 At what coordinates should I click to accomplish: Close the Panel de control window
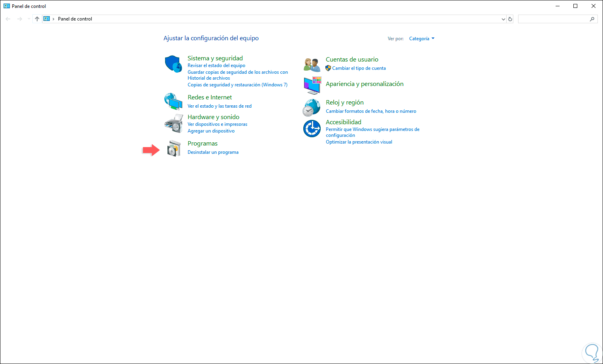pyautogui.click(x=594, y=6)
